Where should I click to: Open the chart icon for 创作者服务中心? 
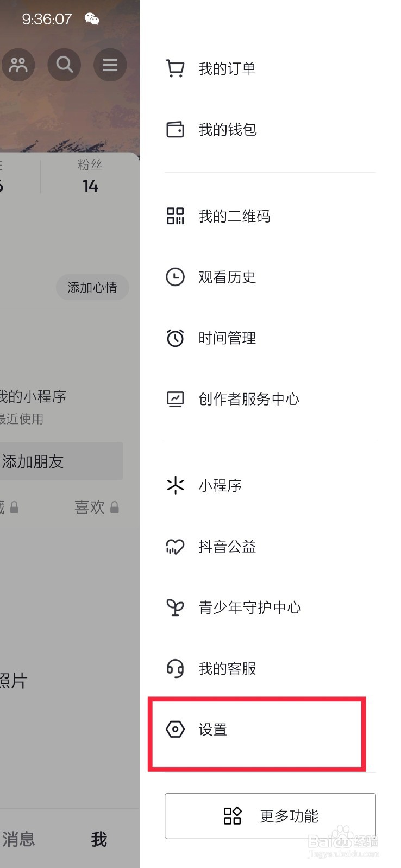[x=175, y=399]
